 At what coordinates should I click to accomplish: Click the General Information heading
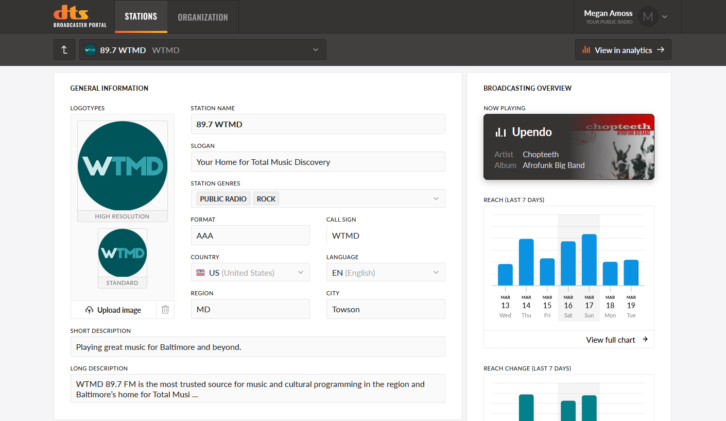pos(109,88)
